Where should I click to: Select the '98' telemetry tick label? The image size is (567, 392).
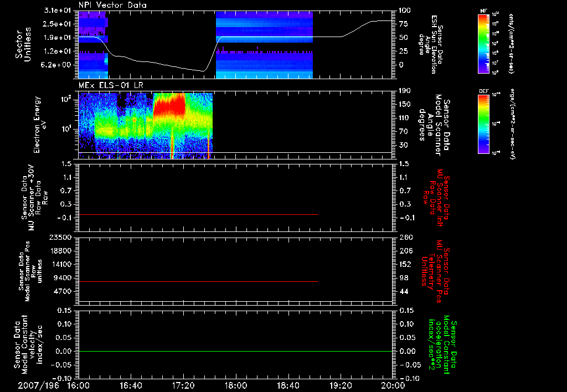point(404,278)
